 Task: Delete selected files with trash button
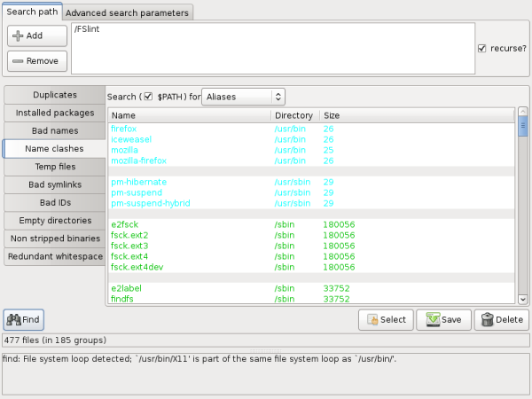coord(501,319)
